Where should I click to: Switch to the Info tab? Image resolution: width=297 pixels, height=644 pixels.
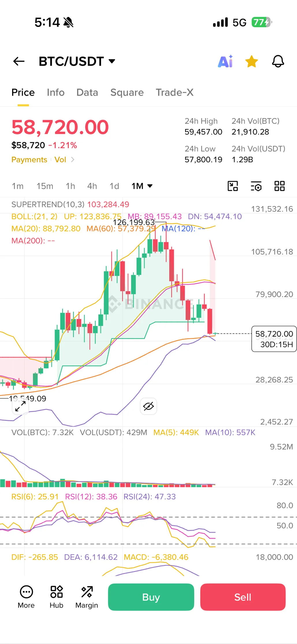[56, 92]
